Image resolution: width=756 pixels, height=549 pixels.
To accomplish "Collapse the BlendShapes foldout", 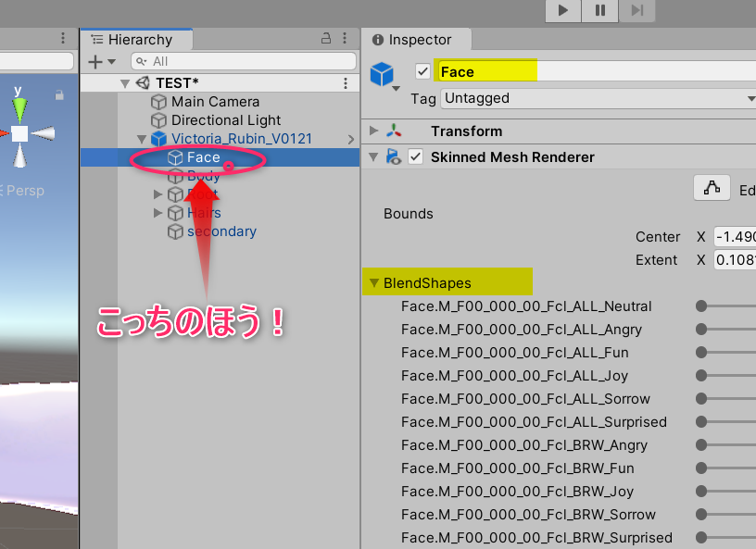I will (374, 283).
